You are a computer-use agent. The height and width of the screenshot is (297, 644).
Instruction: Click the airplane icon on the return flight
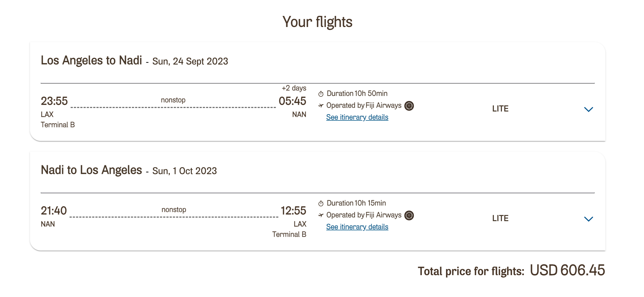click(x=321, y=215)
